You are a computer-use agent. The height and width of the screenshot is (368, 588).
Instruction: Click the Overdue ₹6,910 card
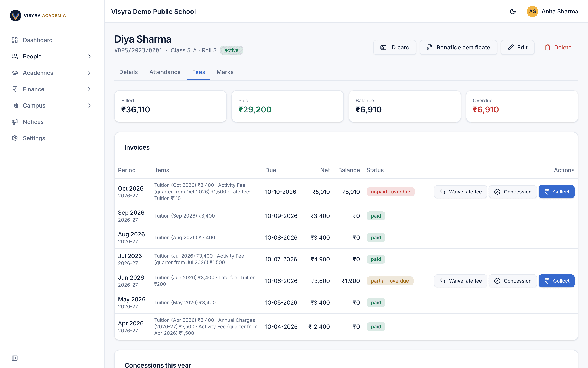coord(522,106)
